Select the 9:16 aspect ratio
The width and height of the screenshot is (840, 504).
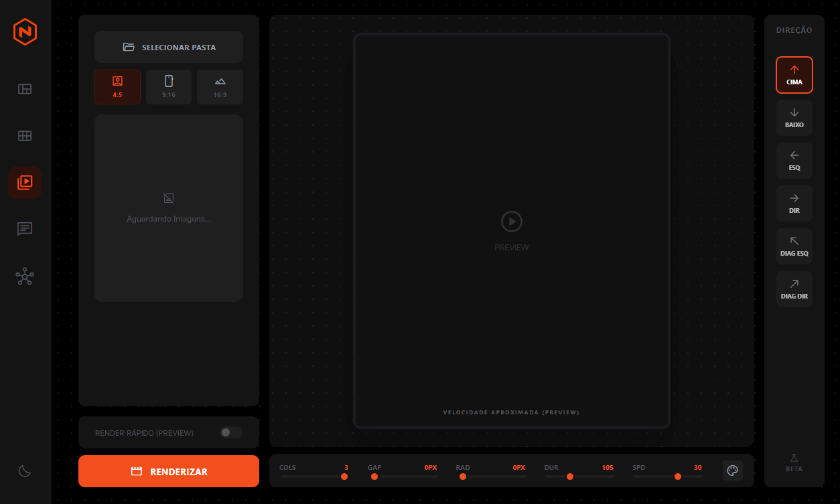click(x=169, y=87)
